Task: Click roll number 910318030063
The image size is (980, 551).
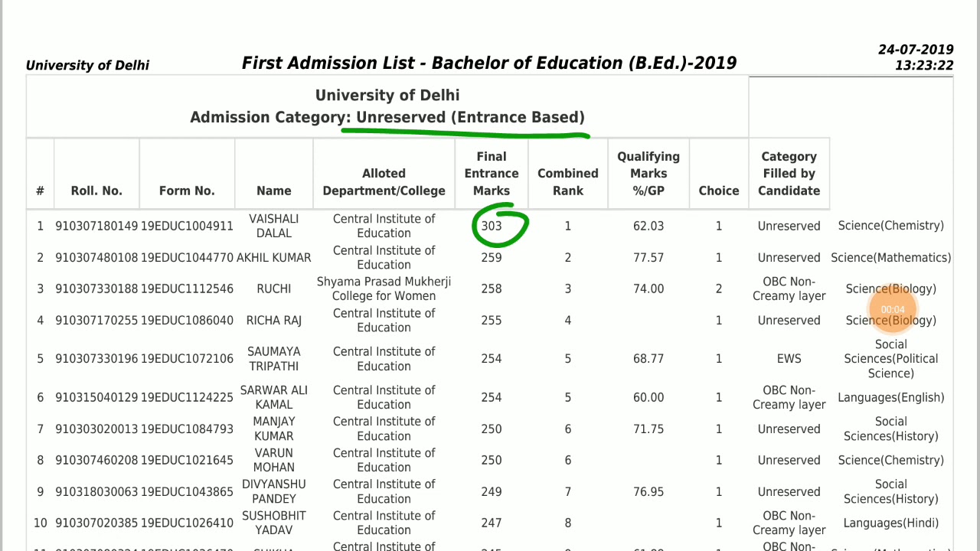Action: click(x=96, y=492)
